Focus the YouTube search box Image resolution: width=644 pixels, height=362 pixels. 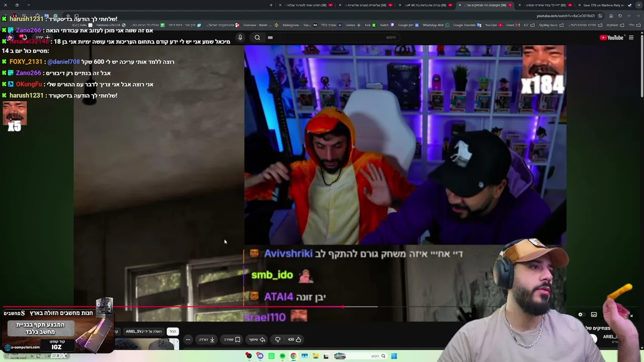click(332, 38)
